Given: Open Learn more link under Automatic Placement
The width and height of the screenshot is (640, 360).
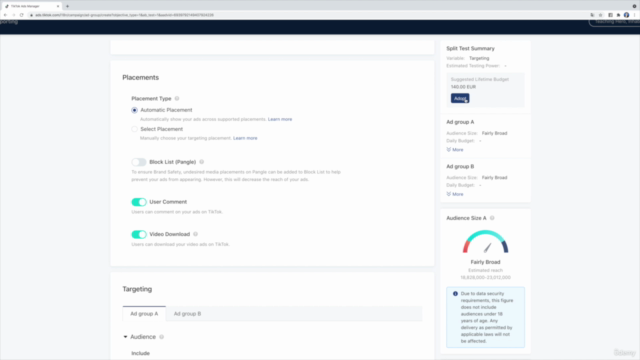Looking at the screenshot, I should (x=280, y=119).
